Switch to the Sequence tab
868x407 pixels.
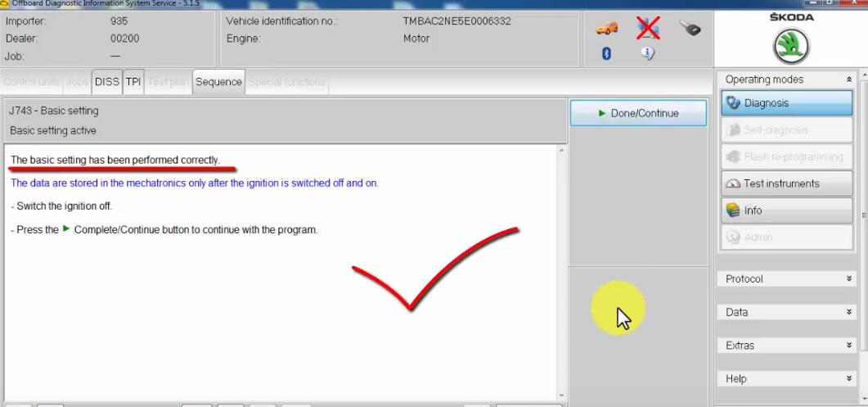click(x=218, y=82)
